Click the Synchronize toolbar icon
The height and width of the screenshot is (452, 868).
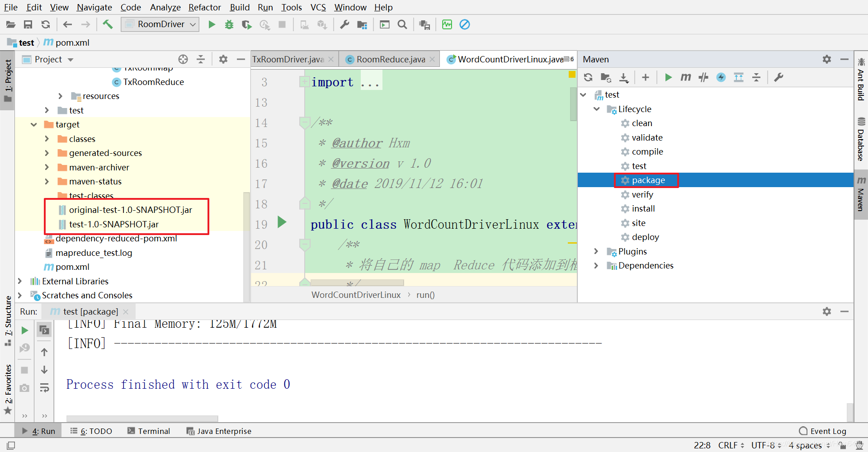(46, 24)
